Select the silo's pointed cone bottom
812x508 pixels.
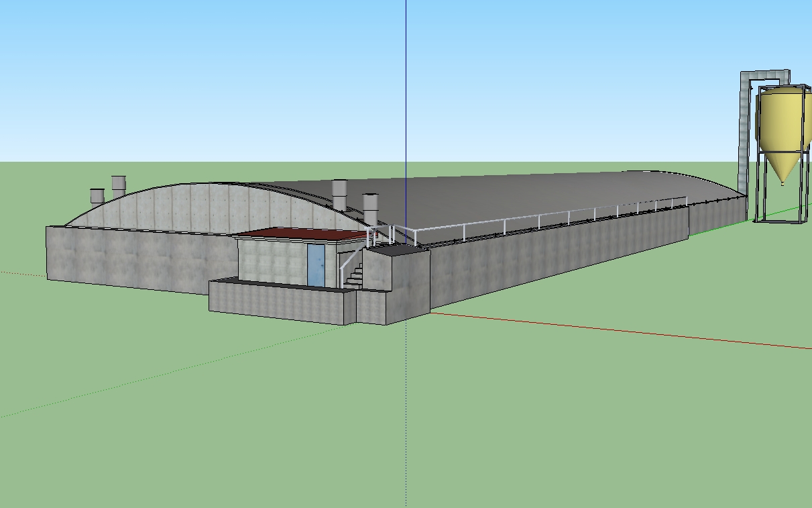[782, 168]
